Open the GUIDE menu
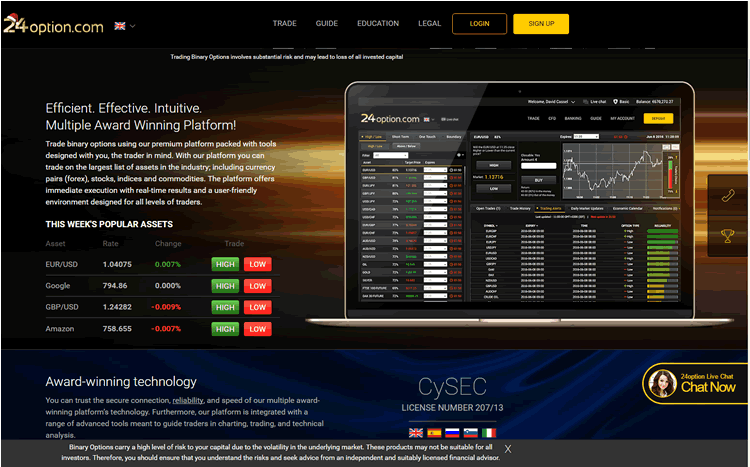Screen dimensions: 750x467 click(327, 23)
